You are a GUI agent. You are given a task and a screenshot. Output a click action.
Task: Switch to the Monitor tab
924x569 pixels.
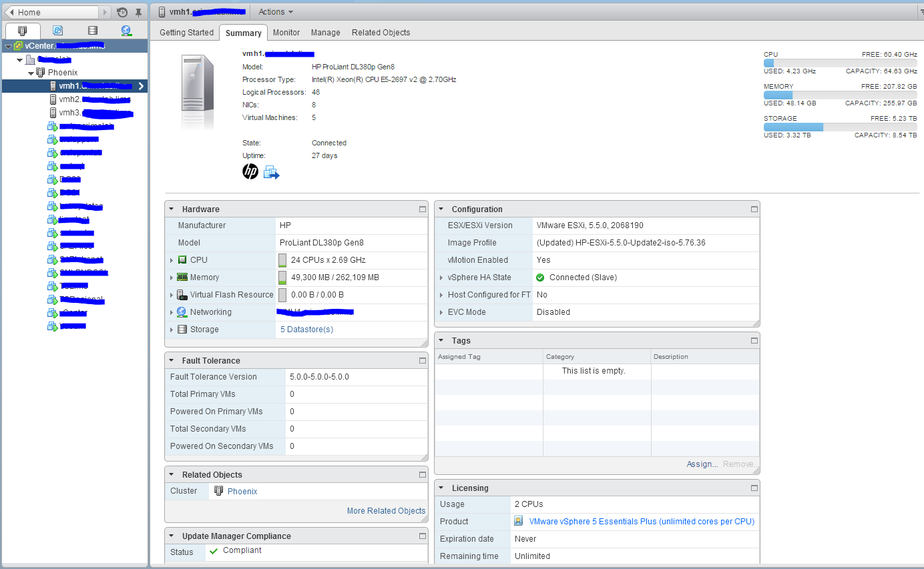(286, 33)
